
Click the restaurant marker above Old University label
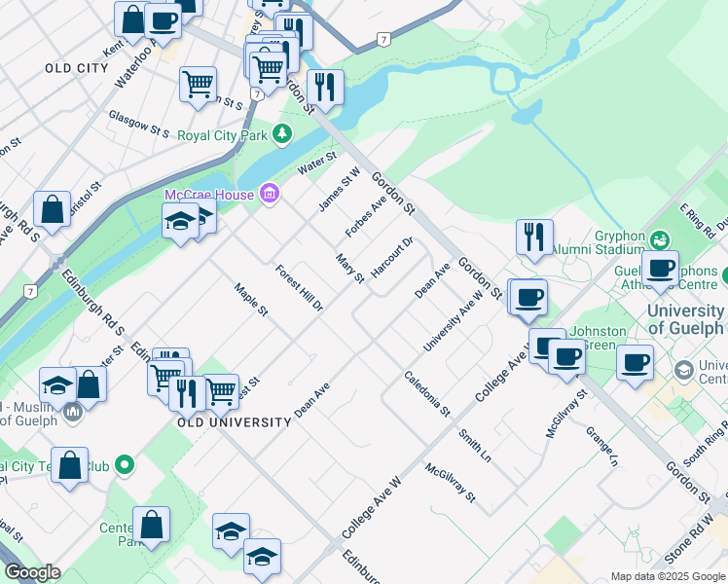(x=187, y=395)
